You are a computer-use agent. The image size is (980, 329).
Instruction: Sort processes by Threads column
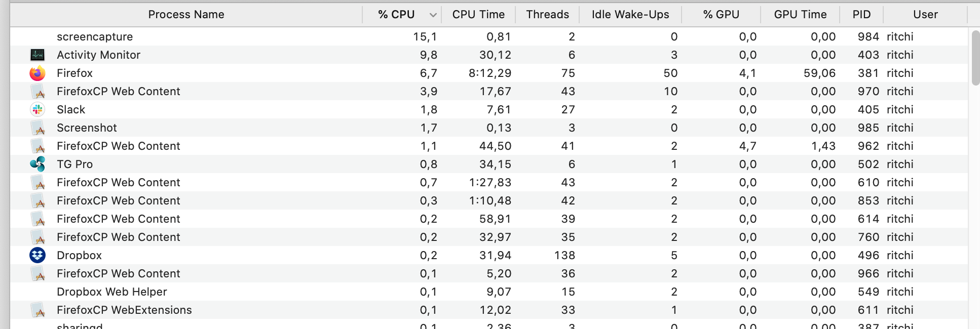(547, 15)
